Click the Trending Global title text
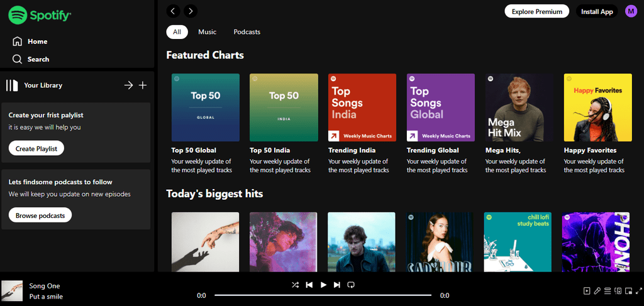 pyautogui.click(x=433, y=150)
